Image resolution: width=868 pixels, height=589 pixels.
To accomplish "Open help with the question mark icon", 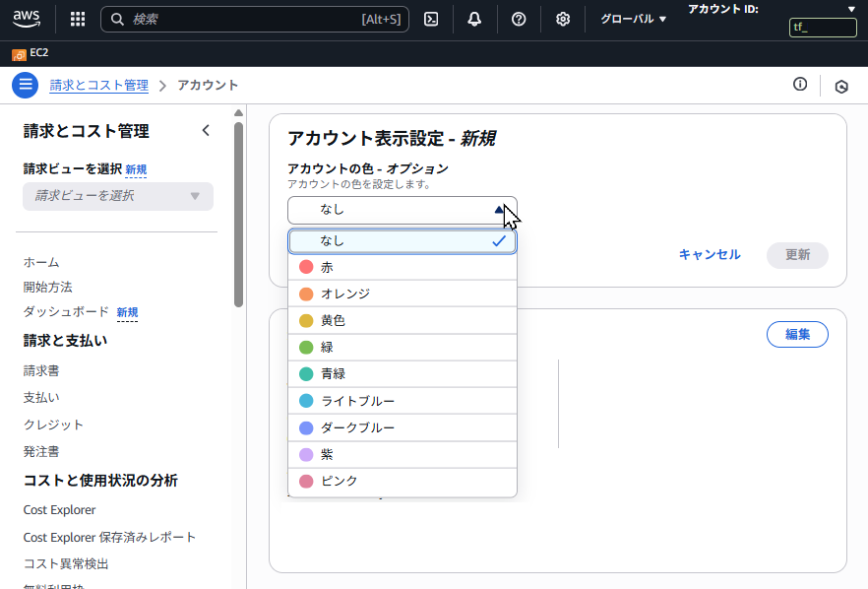I will 519,18.
